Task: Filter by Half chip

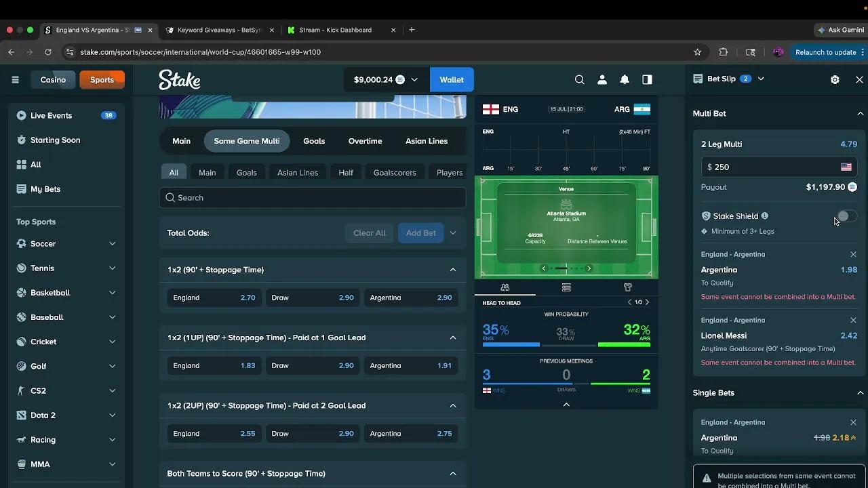Action: point(346,173)
